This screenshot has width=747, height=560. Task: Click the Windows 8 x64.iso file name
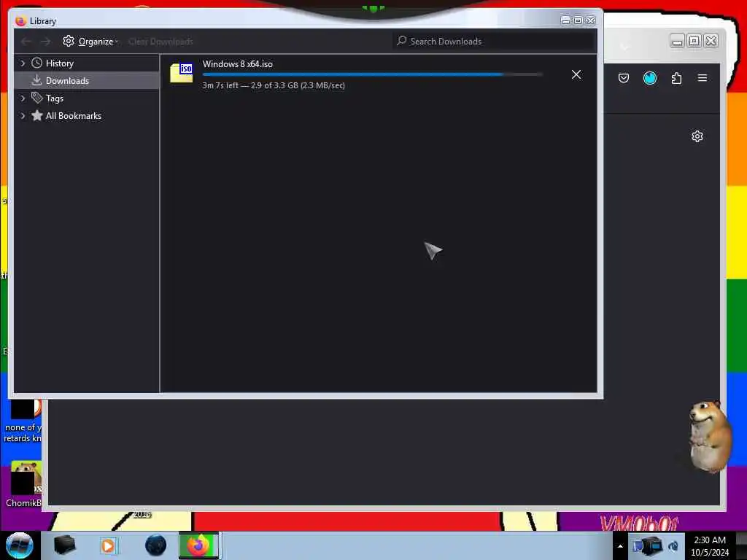(x=237, y=64)
